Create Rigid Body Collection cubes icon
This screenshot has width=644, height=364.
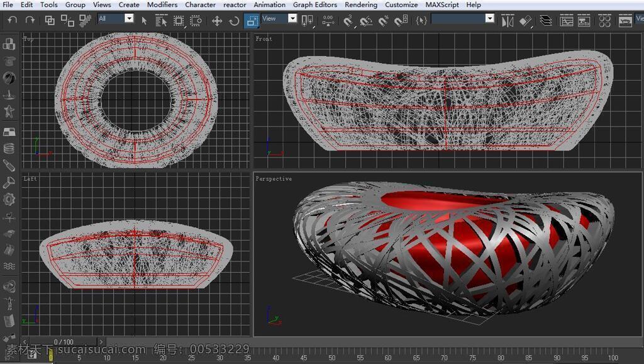point(9,43)
